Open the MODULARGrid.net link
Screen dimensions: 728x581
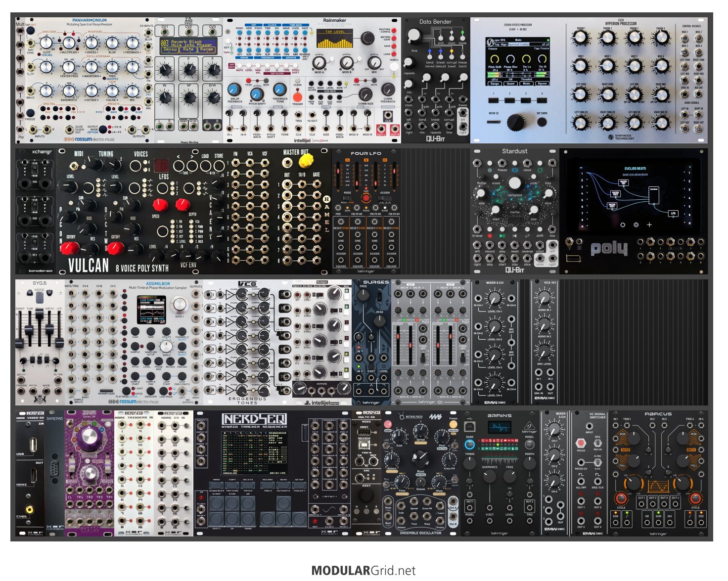click(364, 571)
